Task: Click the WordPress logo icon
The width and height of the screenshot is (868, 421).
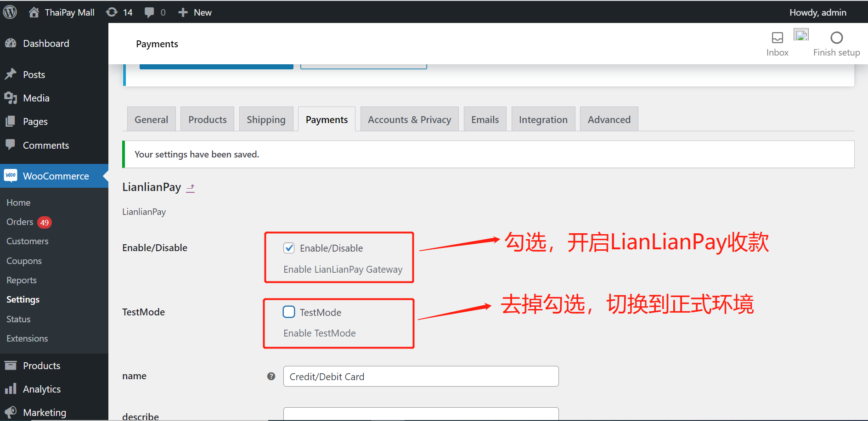Action: pos(10,12)
